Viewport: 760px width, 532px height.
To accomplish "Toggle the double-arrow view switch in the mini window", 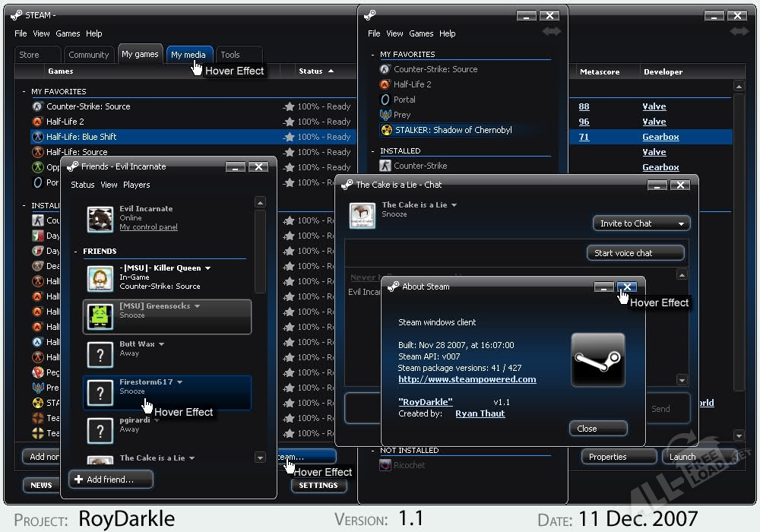I will 551,32.
